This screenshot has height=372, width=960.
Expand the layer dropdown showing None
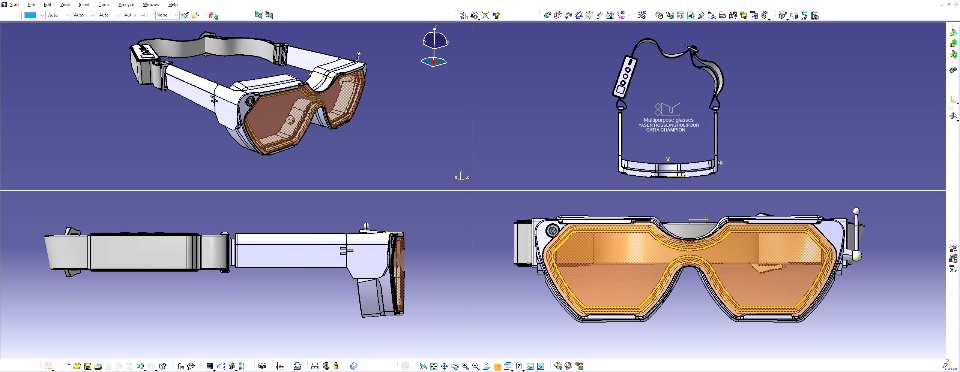tap(167, 15)
